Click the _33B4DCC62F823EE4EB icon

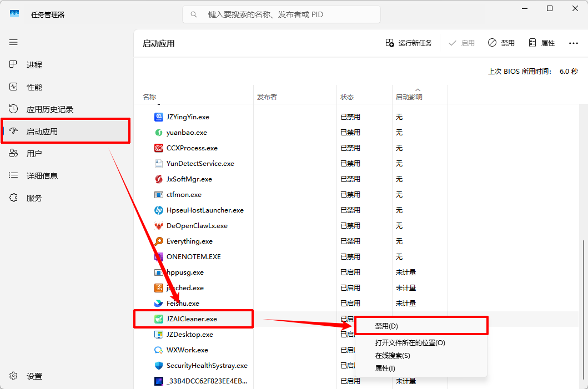click(159, 381)
